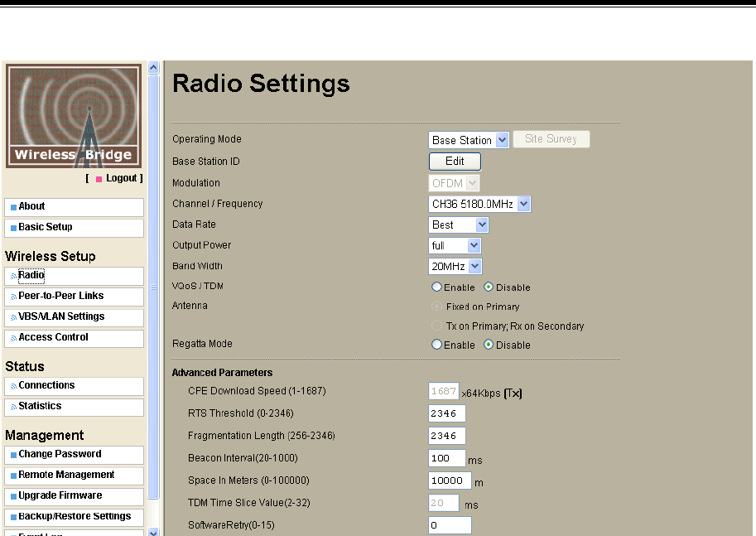Log out via the Logout link

coord(122,178)
